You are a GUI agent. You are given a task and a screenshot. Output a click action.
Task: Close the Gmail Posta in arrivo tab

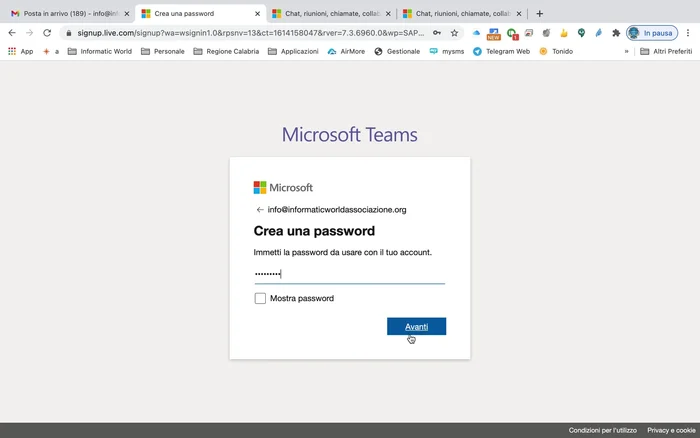(x=127, y=14)
